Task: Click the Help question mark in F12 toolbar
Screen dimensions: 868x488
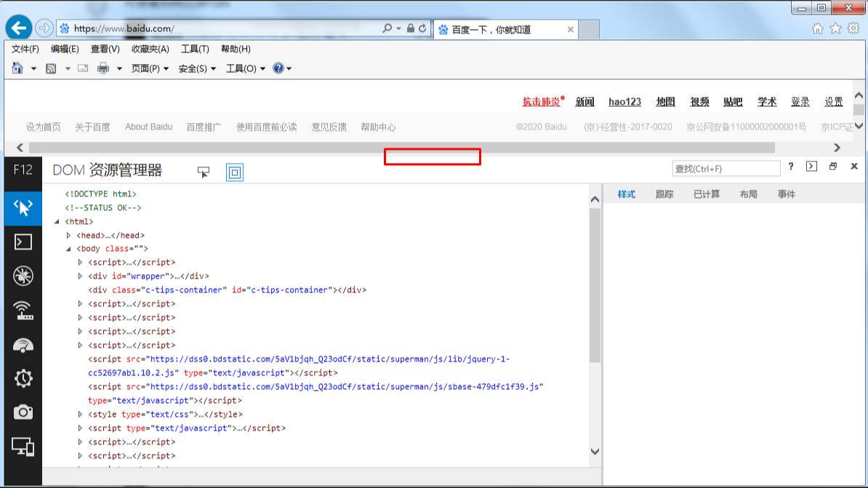Action: tap(790, 167)
